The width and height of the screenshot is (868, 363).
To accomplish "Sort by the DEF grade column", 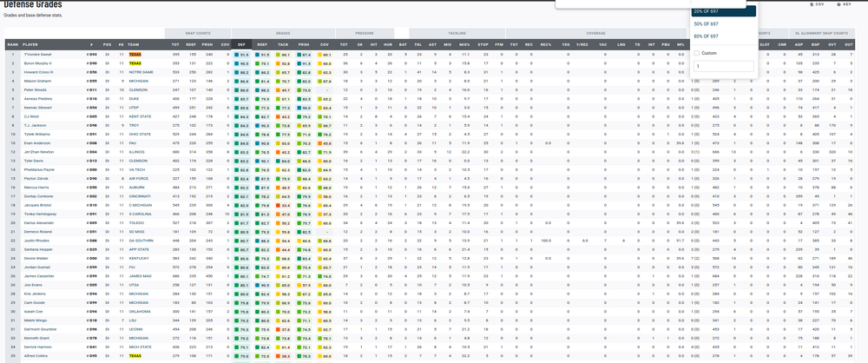I will pos(240,43).
